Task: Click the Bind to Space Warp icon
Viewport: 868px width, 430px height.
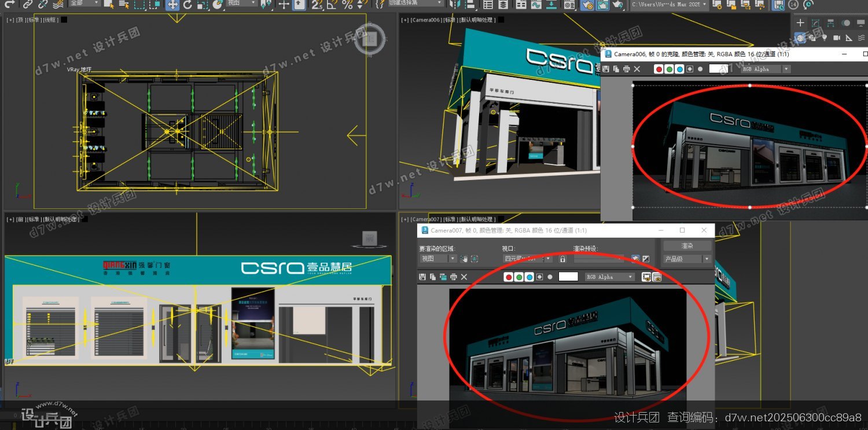Action: click(x=58, y=4)
